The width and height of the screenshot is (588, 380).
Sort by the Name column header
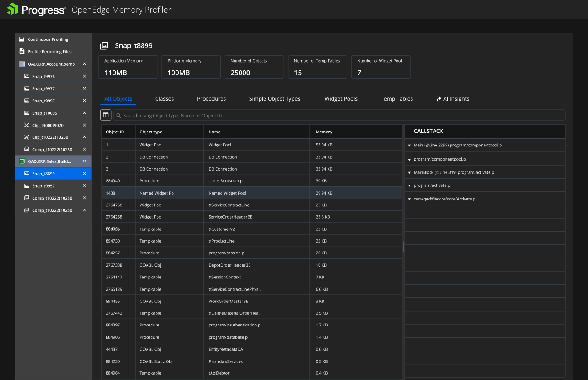click(x=257, y=132)
